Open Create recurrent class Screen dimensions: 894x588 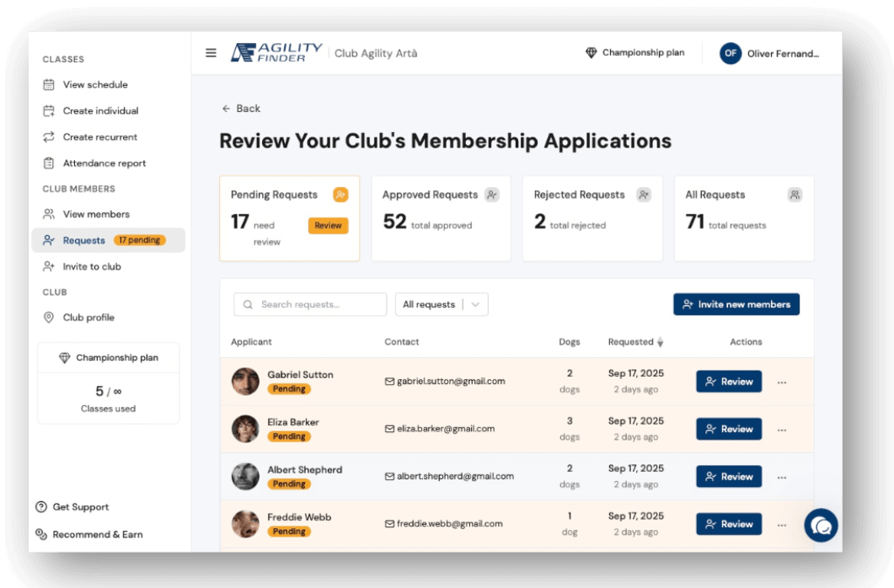109,136
